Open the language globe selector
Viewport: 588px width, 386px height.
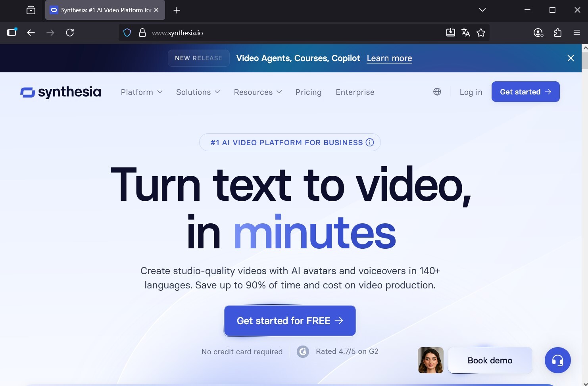tap(437, 92)
